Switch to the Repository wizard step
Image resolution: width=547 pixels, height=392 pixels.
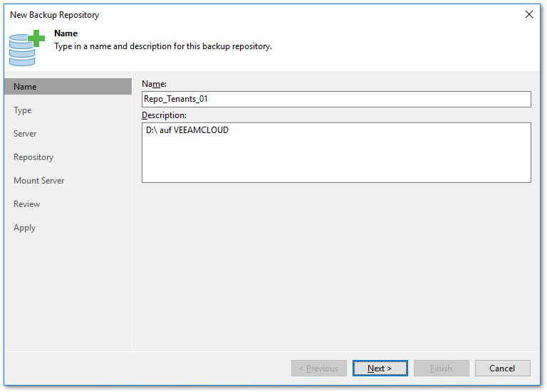pyautogui.click(x=33, y=157)
